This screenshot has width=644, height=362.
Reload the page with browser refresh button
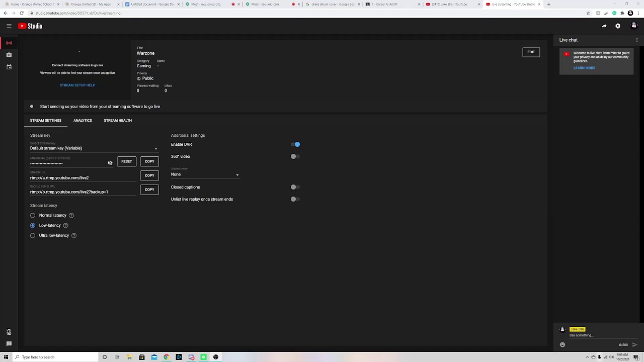[22, 13]
